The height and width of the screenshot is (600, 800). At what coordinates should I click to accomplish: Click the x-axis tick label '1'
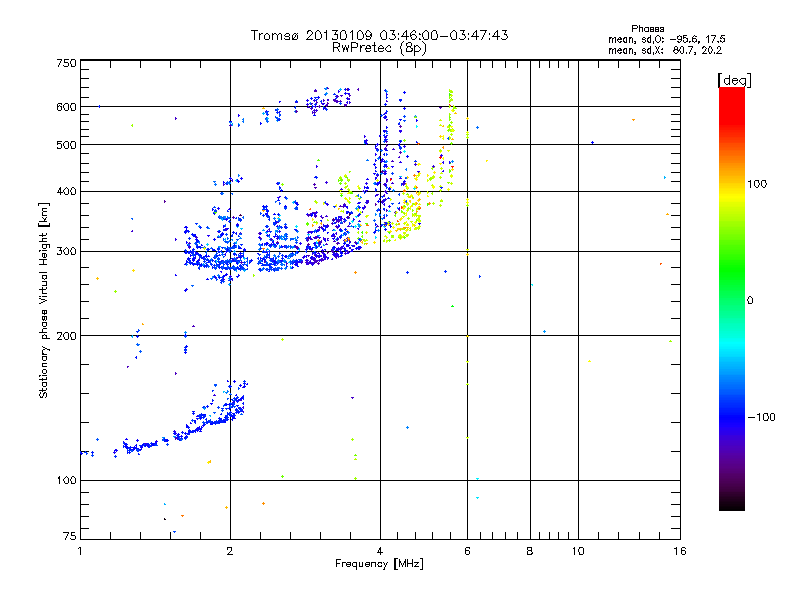pyautogui.click(x=80, y=551)
